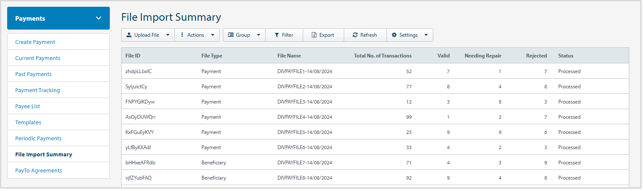Export the table via Export icon
644x191 pixels.
pos(314,35)
